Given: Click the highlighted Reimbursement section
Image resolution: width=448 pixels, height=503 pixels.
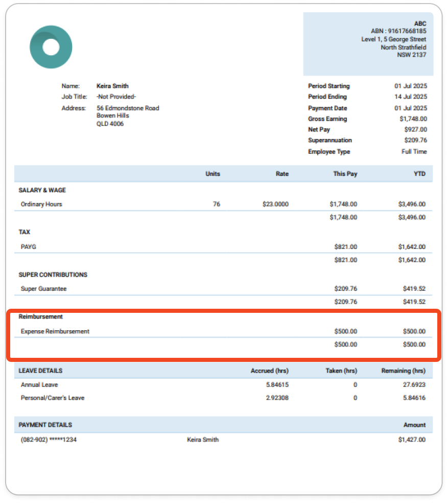Looking at the screenshot, I should point(224,331).
